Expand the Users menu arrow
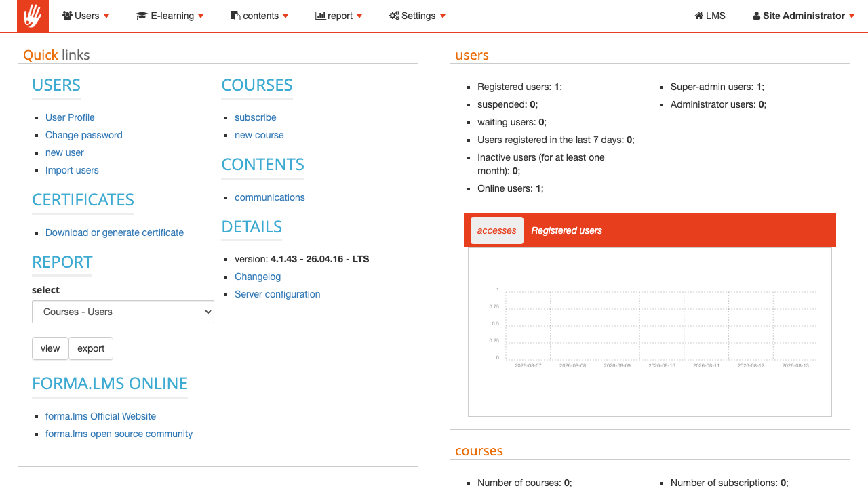The image size is (868, 488). [x=106, y=16]
